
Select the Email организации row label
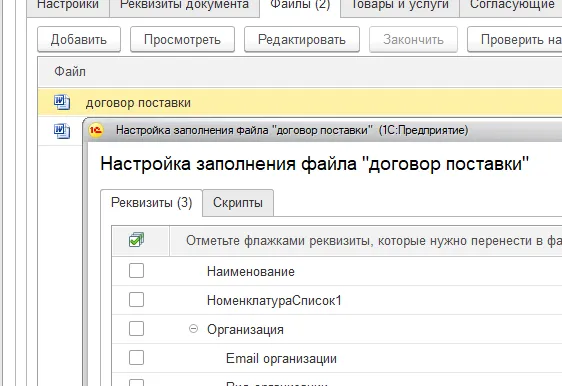[x=281, y=359]
